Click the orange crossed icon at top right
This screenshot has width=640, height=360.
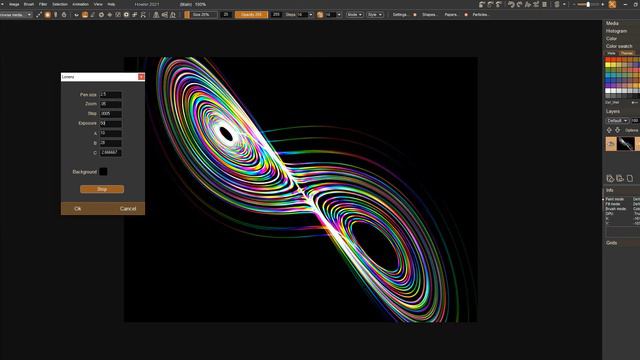point(612,4)
